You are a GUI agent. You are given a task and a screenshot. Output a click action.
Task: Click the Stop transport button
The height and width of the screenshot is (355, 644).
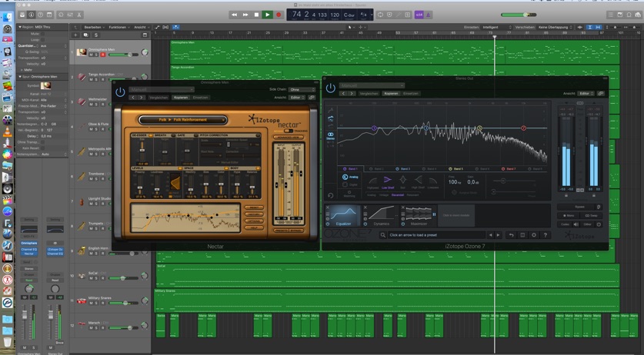tap(256, 15)
